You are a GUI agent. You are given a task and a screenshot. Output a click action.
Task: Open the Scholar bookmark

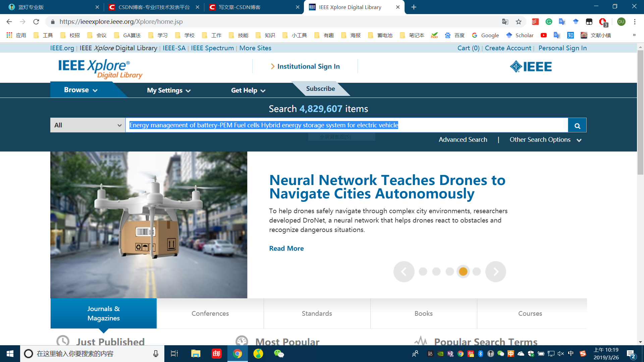[520, 35]
